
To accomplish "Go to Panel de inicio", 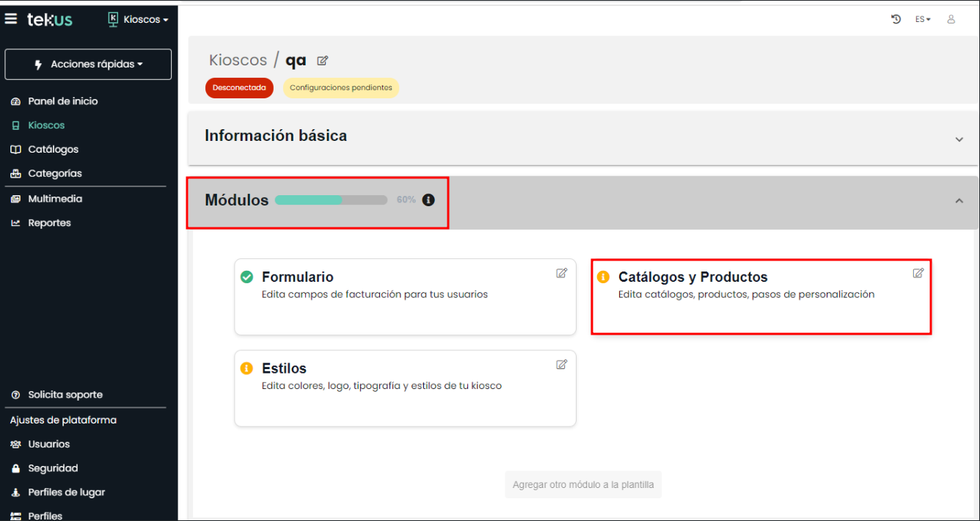I will (x=62, y=101).
